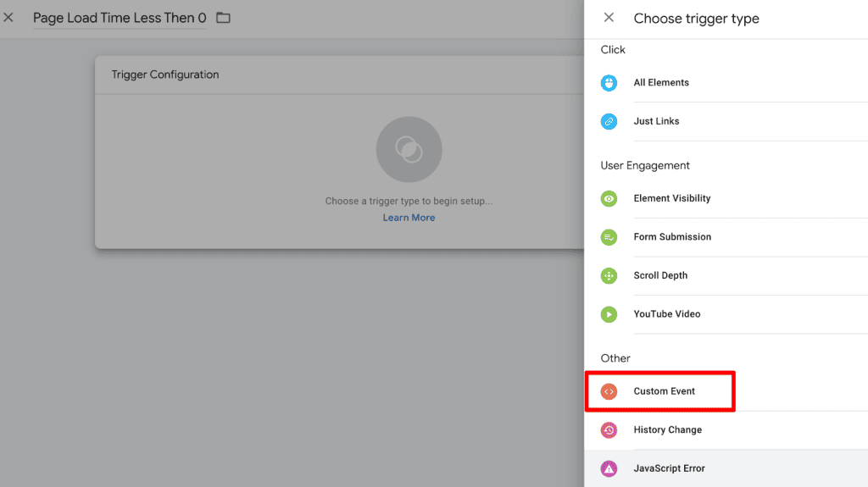The image size is (868, 487).
Task: Click the JavaScript Error warning icon
Action: tap(609, 468)
